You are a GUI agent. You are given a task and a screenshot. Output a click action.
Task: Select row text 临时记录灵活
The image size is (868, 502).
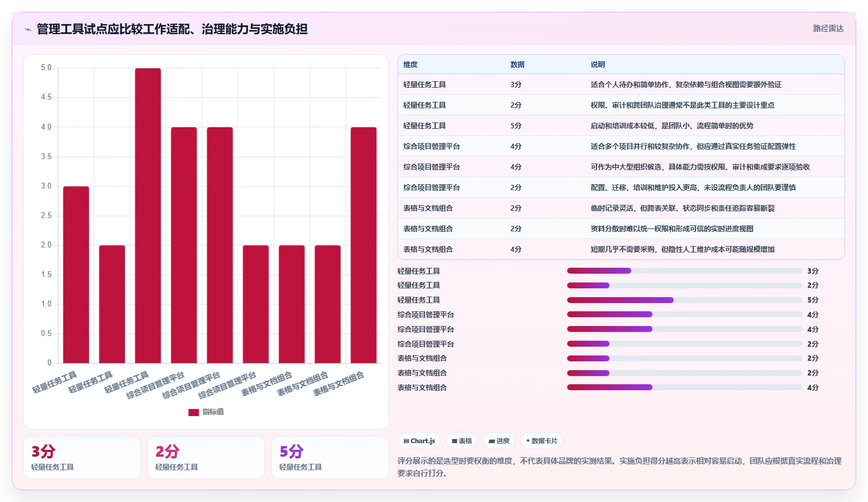click(612, 208)
